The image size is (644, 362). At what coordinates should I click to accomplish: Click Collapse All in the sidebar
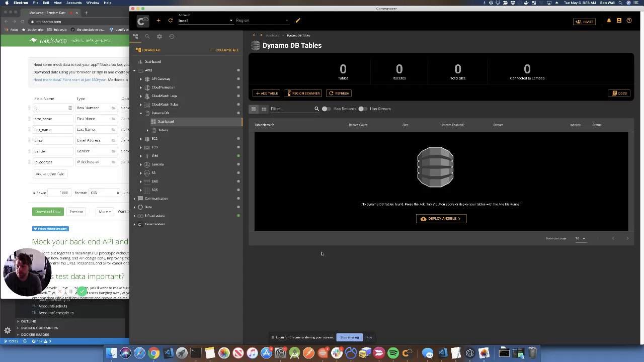coord(224,50)
